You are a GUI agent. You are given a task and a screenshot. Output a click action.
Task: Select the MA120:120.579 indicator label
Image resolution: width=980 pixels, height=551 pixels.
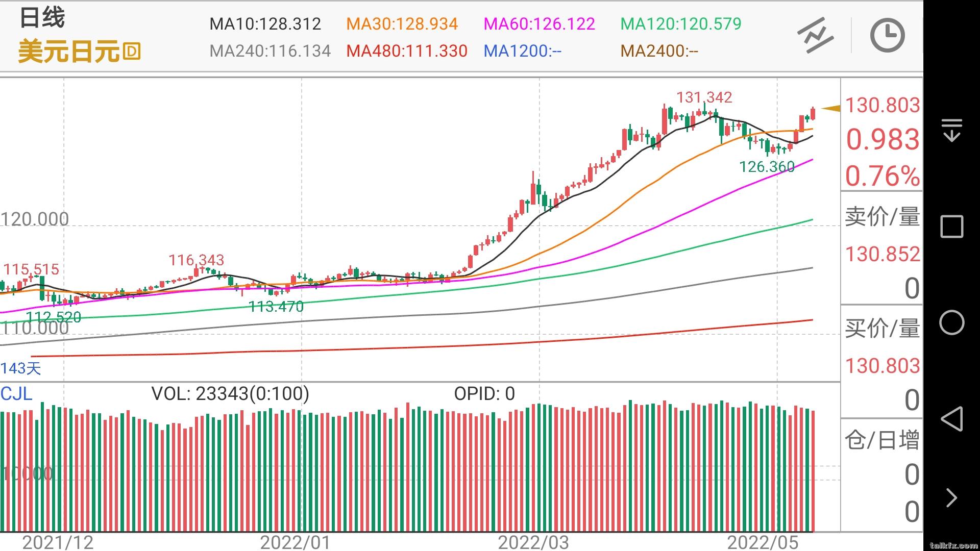pos(681,24)
